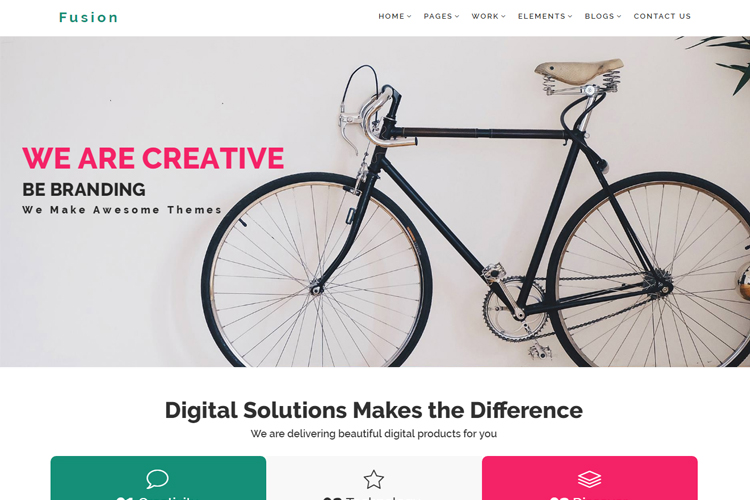Viewport: 750px width, 500px height.
Task: Open the HOME menu
Action: 395,16
